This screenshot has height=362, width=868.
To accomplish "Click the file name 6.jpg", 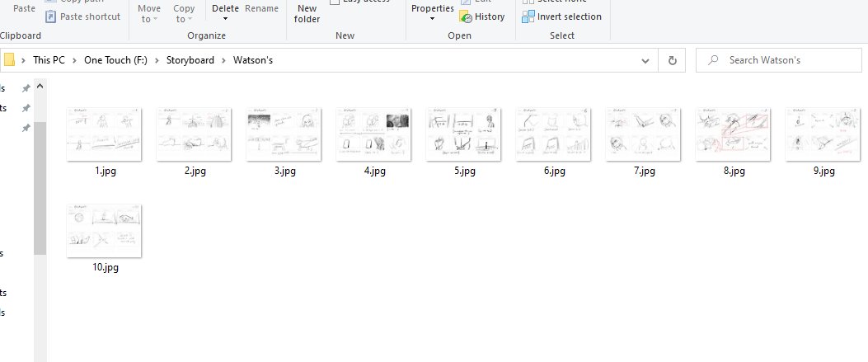I will pos(554,171).
